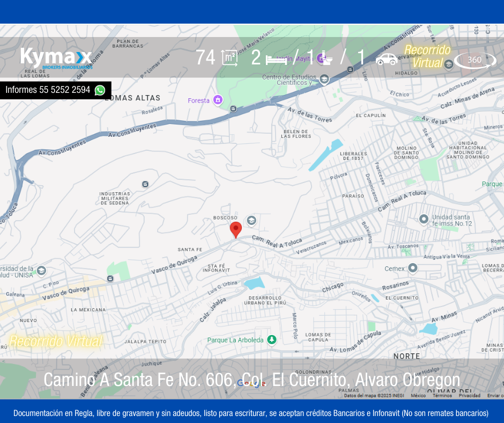The height and width of the screenshot is (423, 504).
Task: Select the school icon beside Boscoso
Action: (251, 221)
